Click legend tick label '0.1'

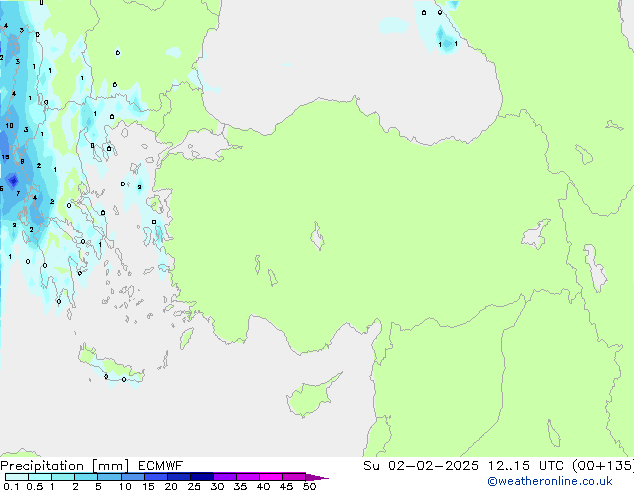pyautogui.click(x=11, y=486)
